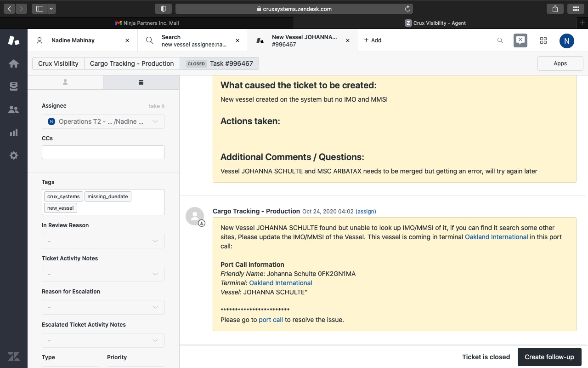Click the Create follow-up button
Viewport: 588px width, 368px height.
coord(549,357)
